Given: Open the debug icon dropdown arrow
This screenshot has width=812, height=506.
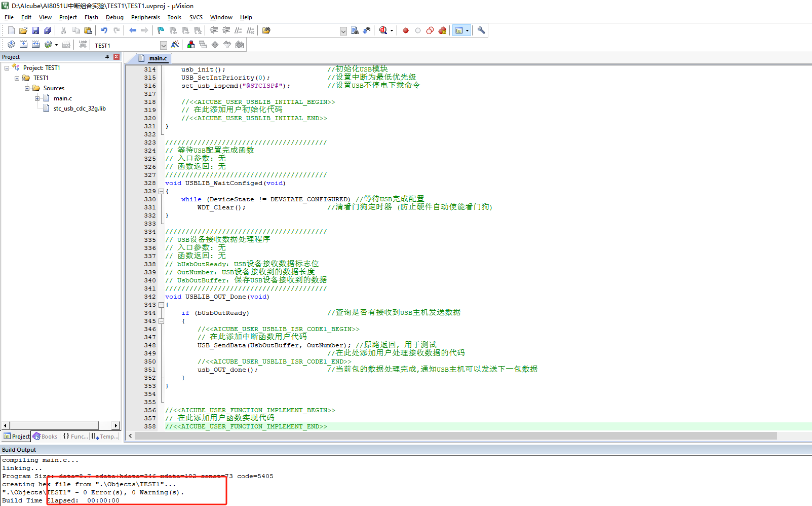Looking at the screenshot, I should click(392, 31).
